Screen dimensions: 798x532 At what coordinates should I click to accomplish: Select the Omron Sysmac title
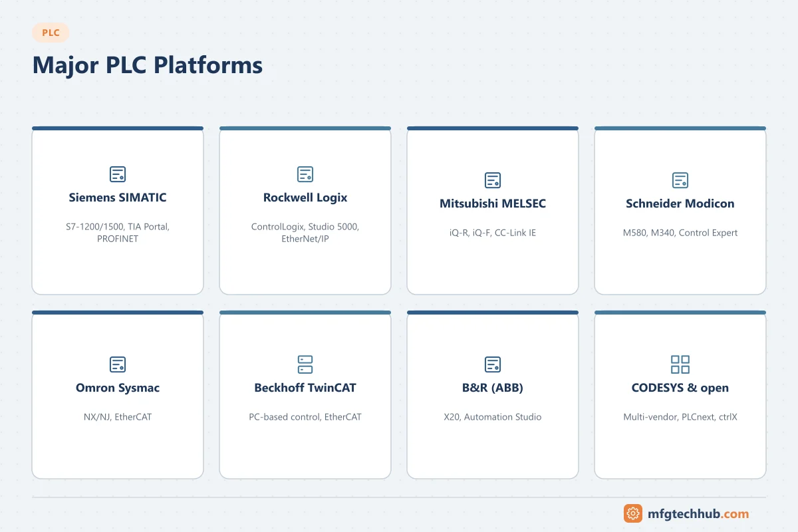pyautogui.click(x=118, y=388)
